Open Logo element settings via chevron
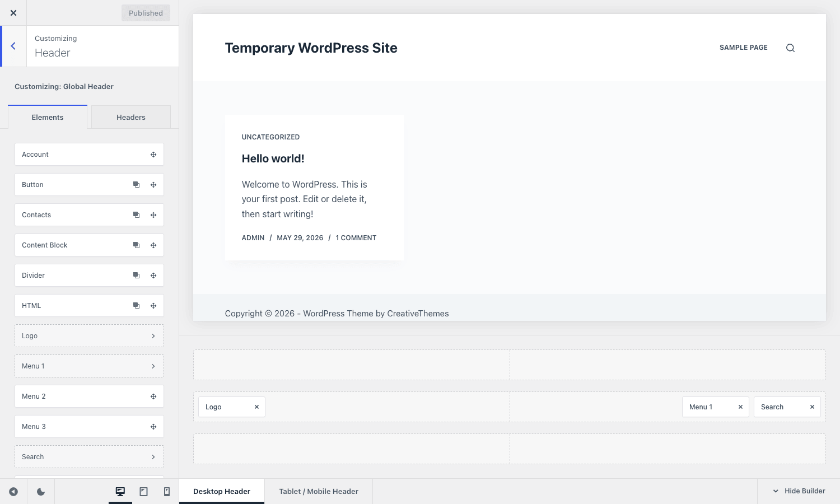Viewport: 840px width, 504px height. point(153,336)
